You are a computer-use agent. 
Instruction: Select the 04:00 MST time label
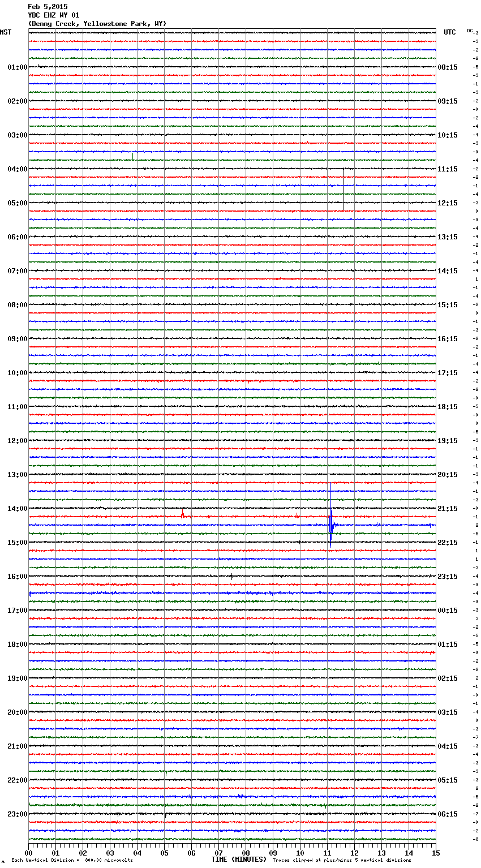click(x=18, y=169)
